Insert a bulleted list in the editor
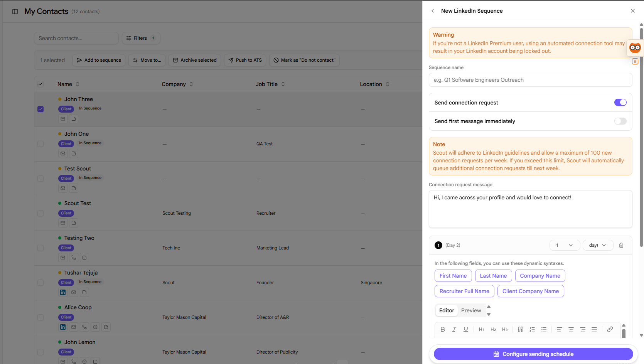The width and height of the screenshot is (644, 364). [x=544, y=329]
